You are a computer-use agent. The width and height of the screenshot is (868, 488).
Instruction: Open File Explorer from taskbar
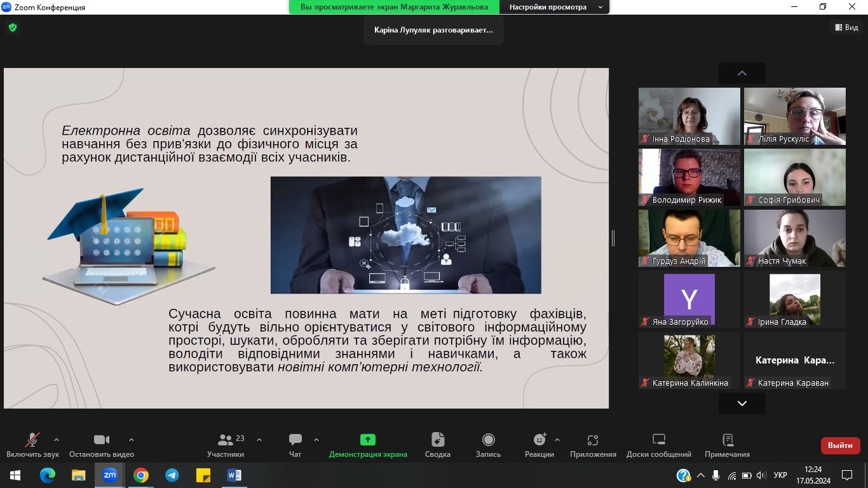click(x=78, y=475)
